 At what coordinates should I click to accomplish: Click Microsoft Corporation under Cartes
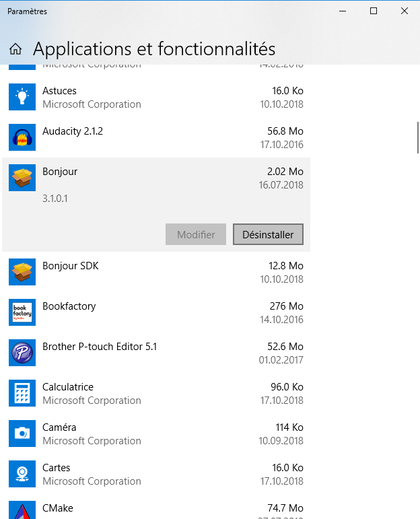[92, 481]
